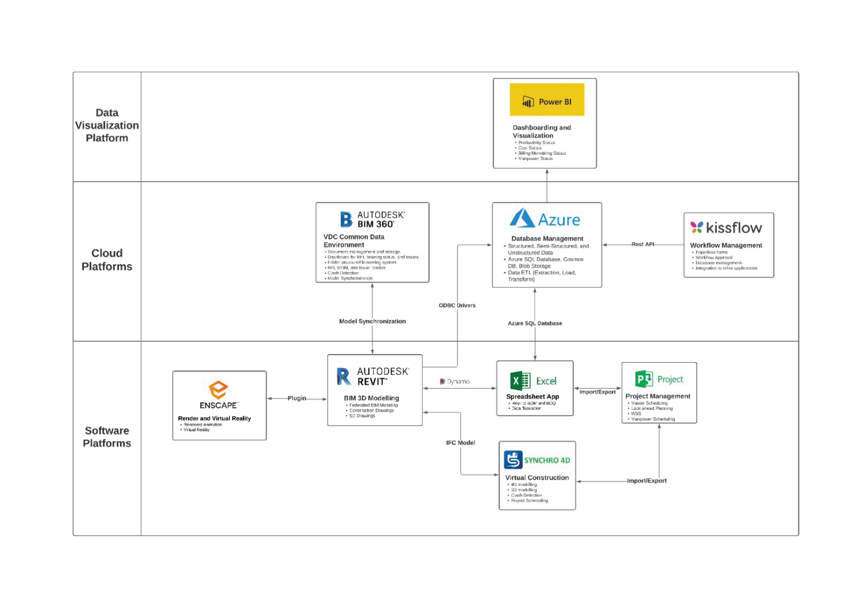Click the Workflow Management heading
The image size is (868, 614).
tap(726, 245)
